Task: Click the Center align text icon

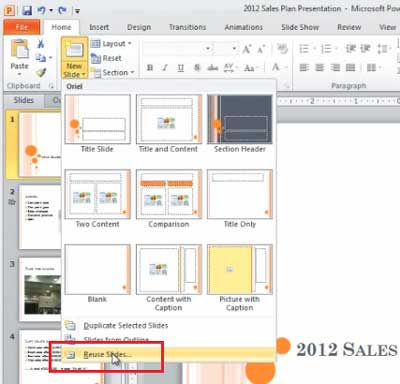Action: pyautogui.click(x=319, y=68)
